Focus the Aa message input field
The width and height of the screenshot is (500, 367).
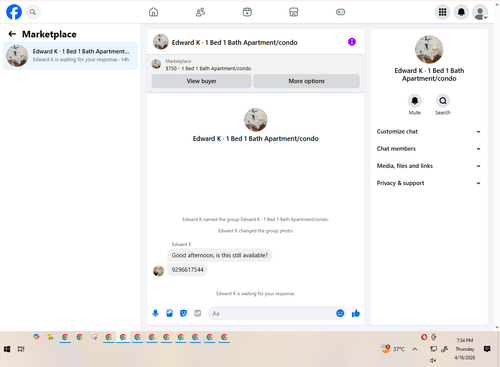tap(272, 313)
